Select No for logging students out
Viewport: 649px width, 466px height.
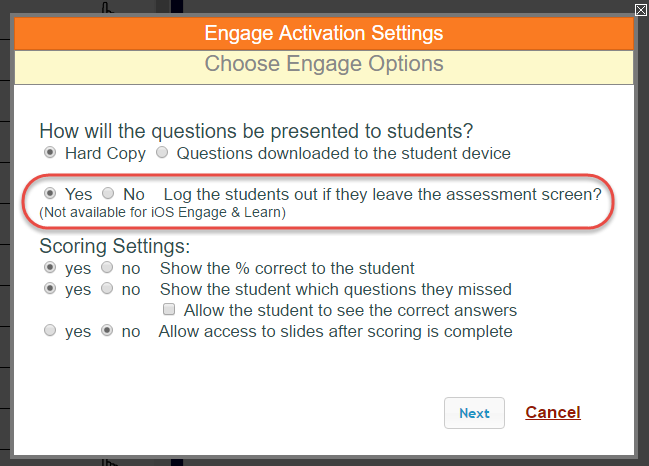point(108,193)
